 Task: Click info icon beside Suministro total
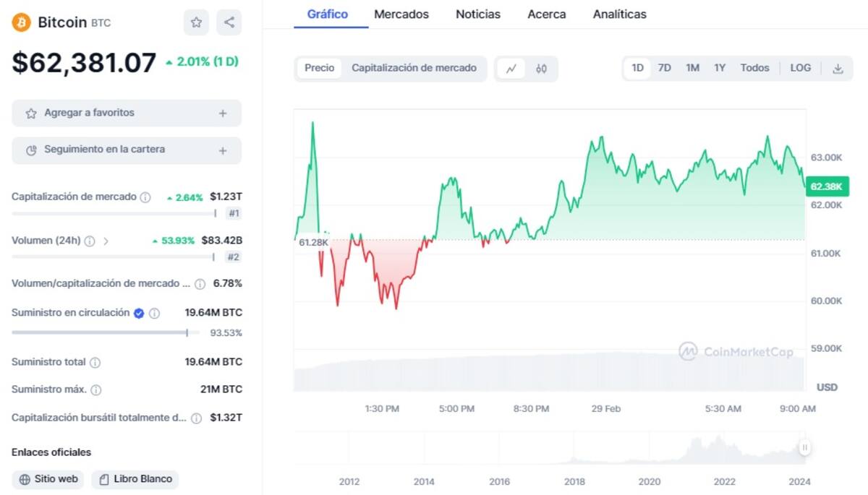pyautogui.click(x=95, y=362)
